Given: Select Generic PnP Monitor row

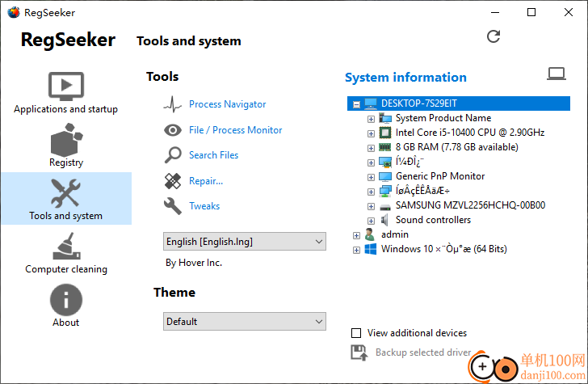Looking at the screenshot, I should point(440,176).
